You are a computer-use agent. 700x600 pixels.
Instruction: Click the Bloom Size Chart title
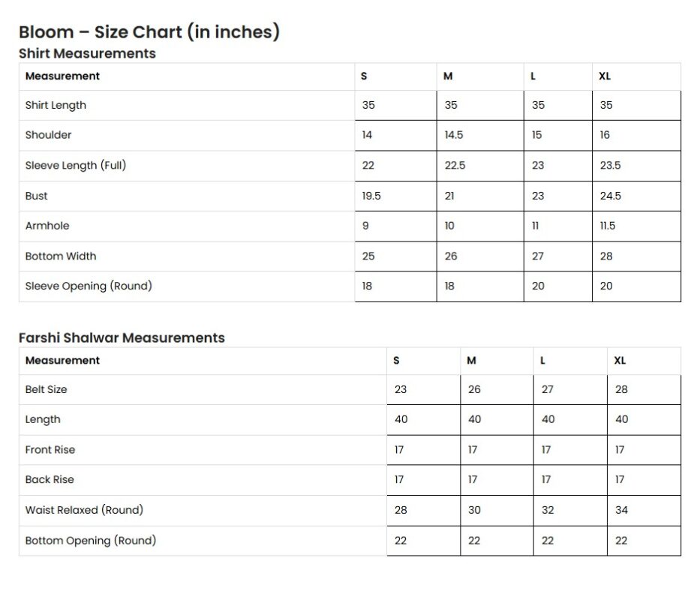(x=149, y=32)
